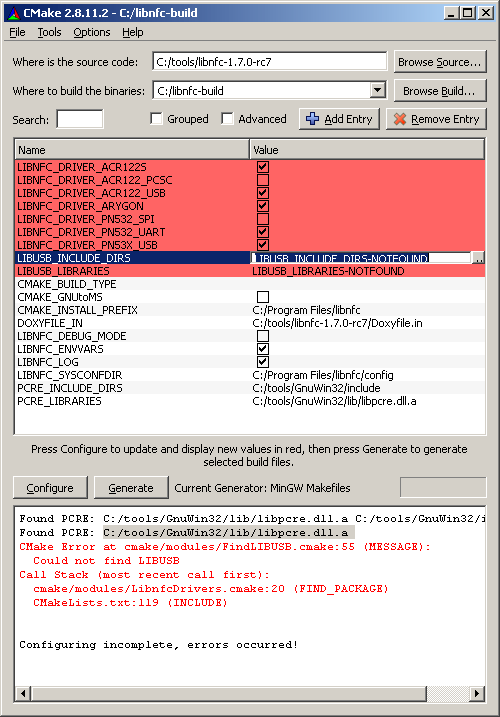Click the 'Configuring incomplete, errors occurred!' message

click(158, 644)
